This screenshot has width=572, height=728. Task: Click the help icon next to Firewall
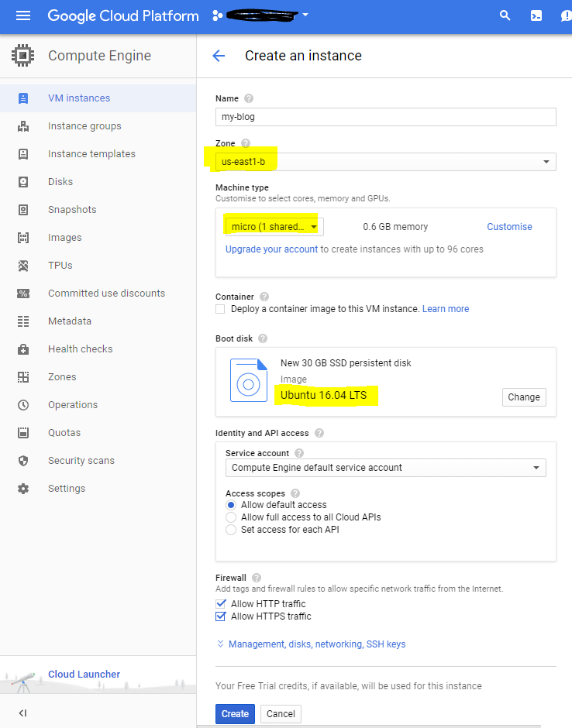pos(257,578)
